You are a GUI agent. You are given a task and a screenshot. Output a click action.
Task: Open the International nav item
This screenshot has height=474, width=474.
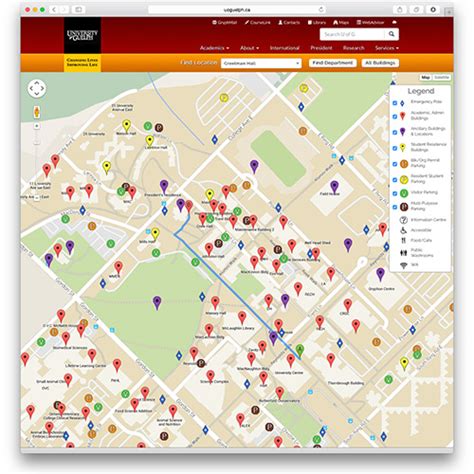tap(284, 48)
